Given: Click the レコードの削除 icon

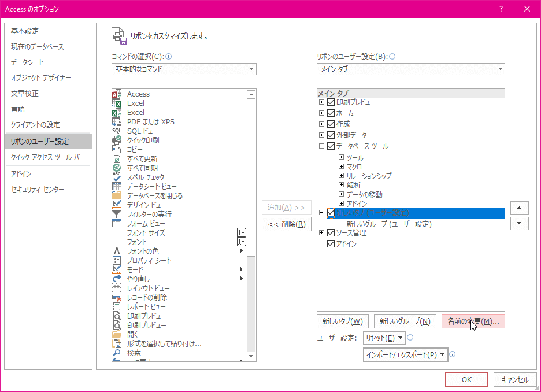Looking at the screenshot, I should [117, 297].
